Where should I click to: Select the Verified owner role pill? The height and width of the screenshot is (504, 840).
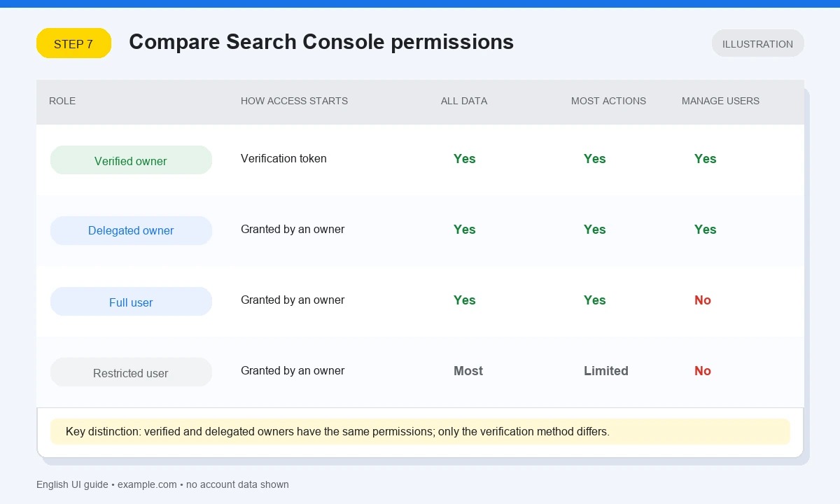pos(131,160)
